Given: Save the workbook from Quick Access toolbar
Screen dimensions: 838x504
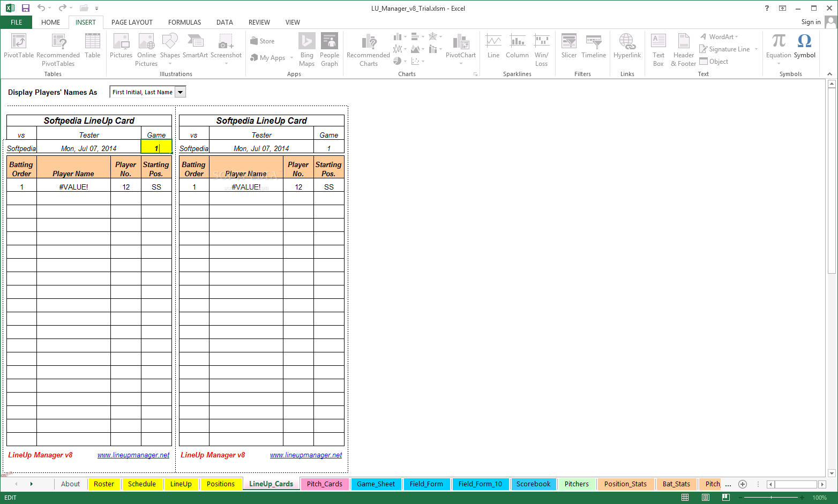Looking at the screenshot, I should pyautogui.click(x=25, y=8).
